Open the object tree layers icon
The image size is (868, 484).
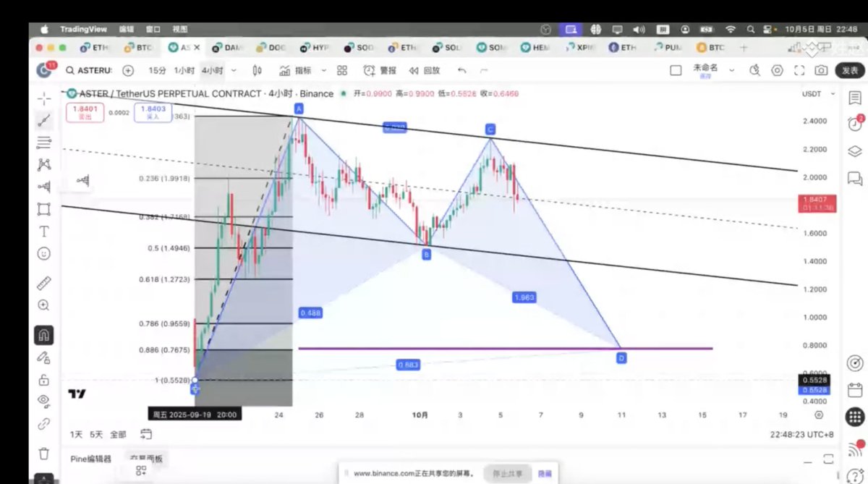pyautogui.click(x=854, y=151)
